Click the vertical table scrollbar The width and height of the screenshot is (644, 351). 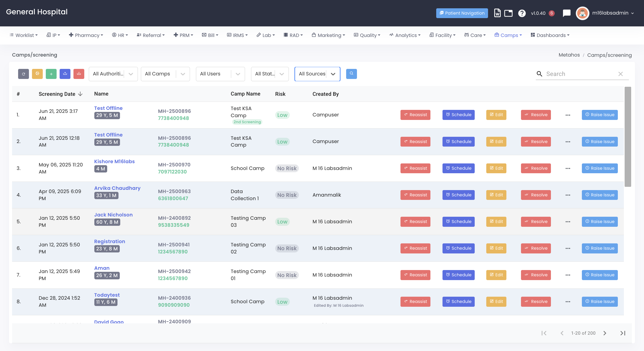click(628, 137)
